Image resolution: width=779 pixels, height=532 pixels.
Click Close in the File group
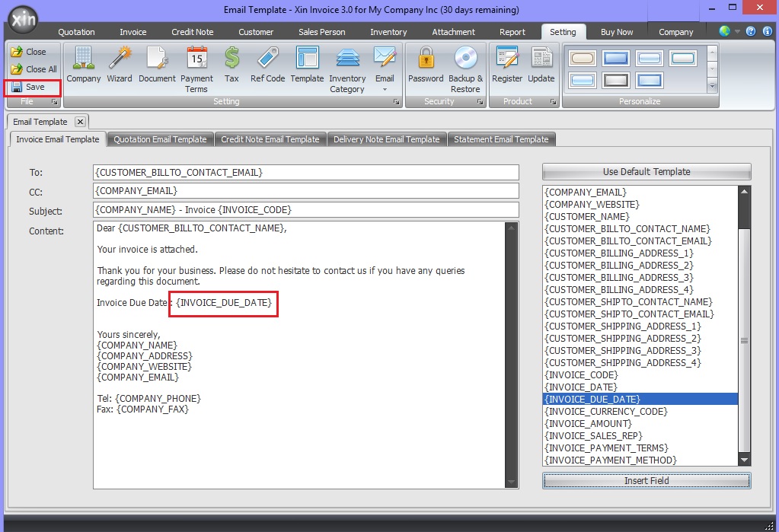(28, 52)
